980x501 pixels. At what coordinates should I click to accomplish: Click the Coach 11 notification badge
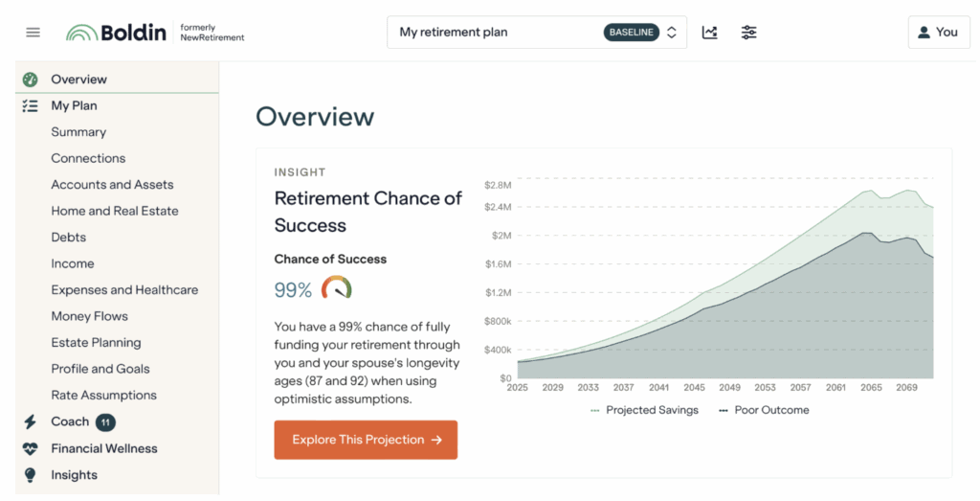tap(105, 421)
